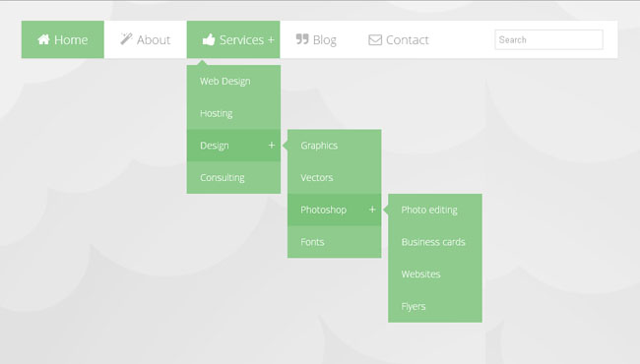The width and height of the screenshot is (640, 364).
Task: Click the magic wand icon beside About
Action: pos(126,38)
